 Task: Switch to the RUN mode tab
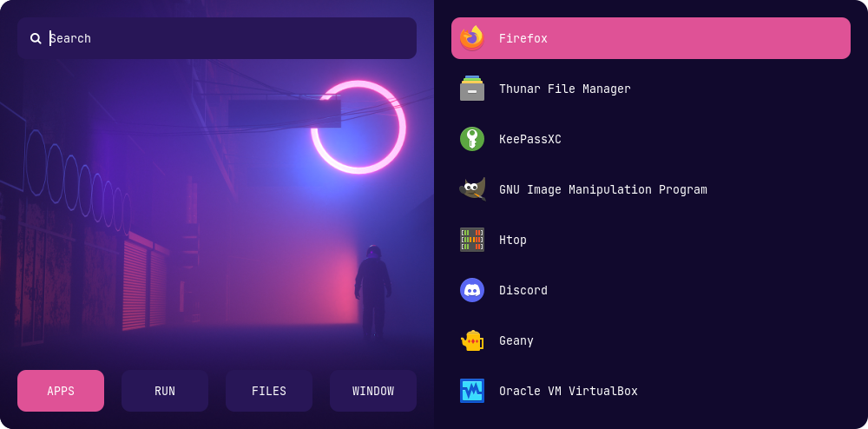165,391
